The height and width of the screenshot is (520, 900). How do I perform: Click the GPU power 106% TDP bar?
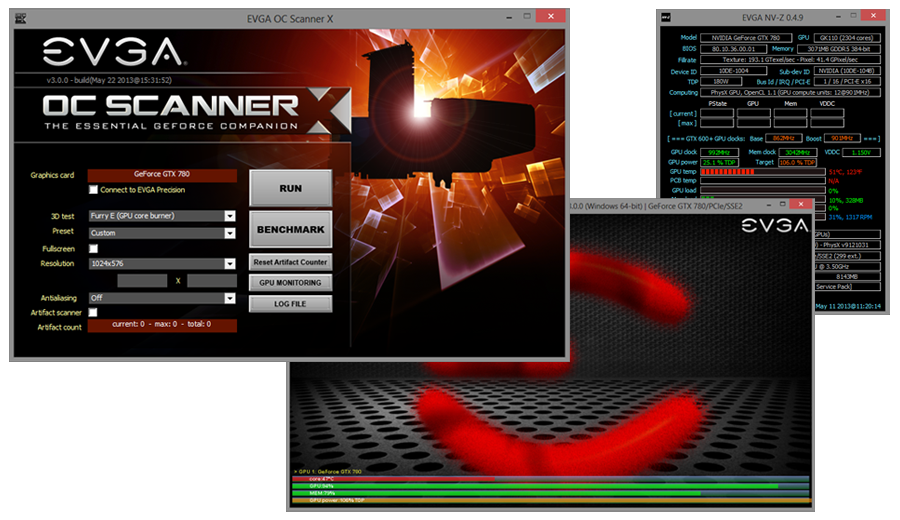coord(550,500)
